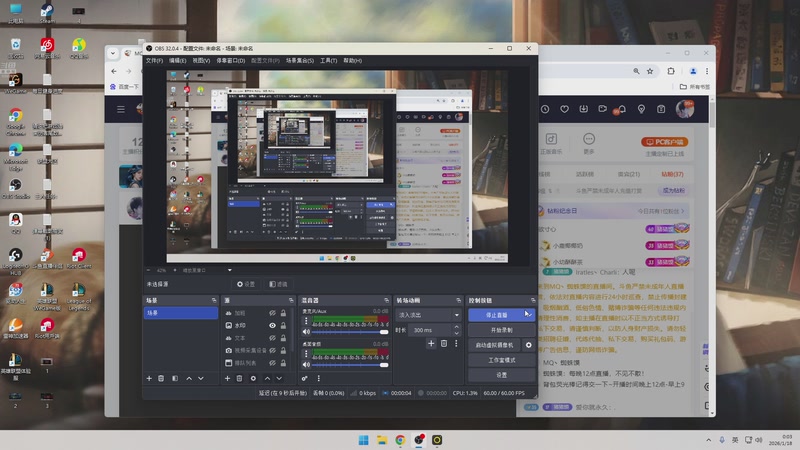The image size is (800, 450).
Task: Toggle visibility of 视频采集设备 source
Action: pos(272,351)
